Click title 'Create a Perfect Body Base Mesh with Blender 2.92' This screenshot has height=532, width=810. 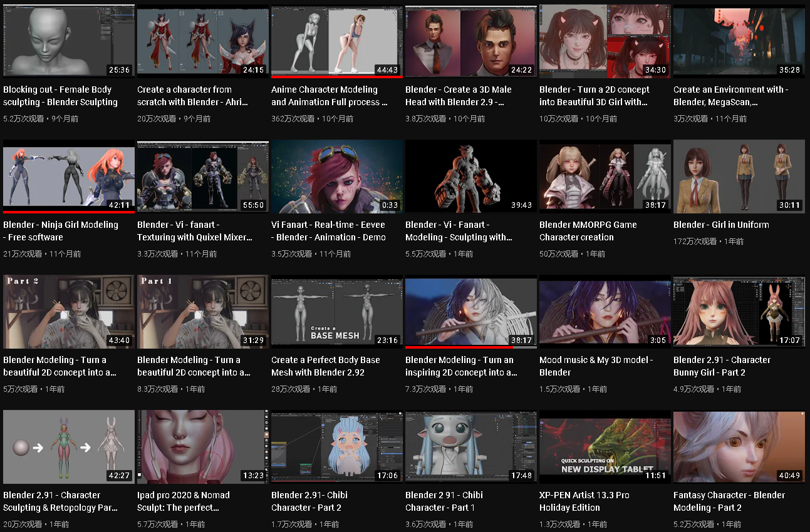pyautogui.click(x=326, y=366)
